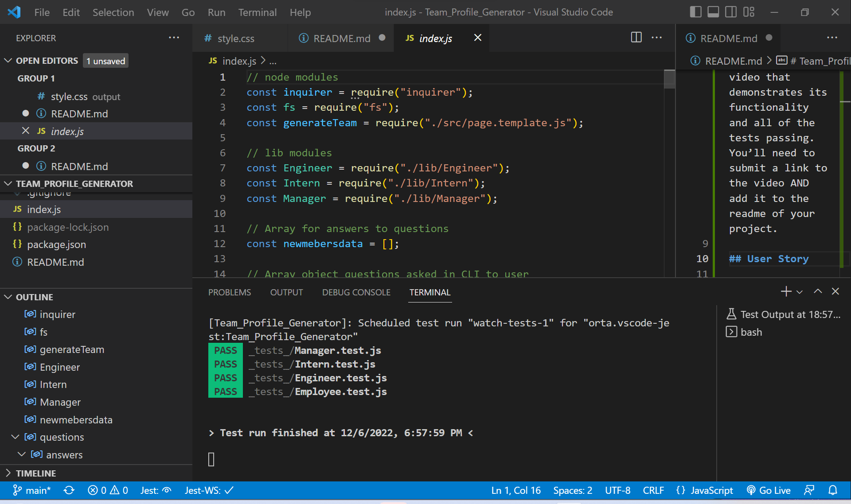
Task: Select the DEBUG CONSOLE tab in panel
Action: tap(355, 292)
